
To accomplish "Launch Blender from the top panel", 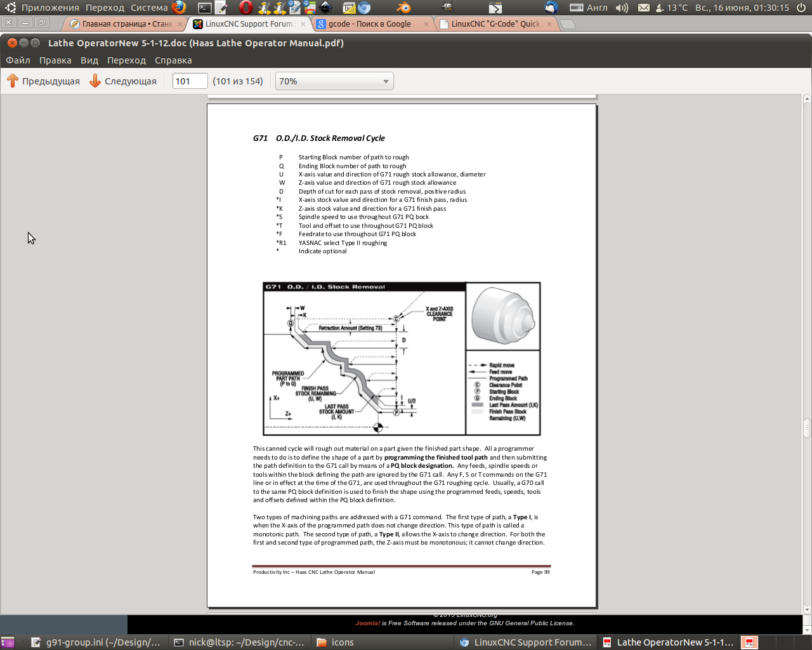I will pos(403,8).
